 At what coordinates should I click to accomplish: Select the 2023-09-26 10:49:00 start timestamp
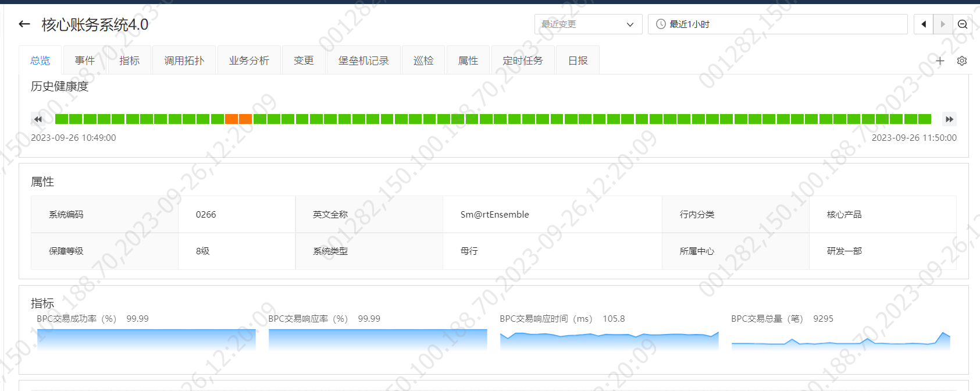(x=73, y=138)
